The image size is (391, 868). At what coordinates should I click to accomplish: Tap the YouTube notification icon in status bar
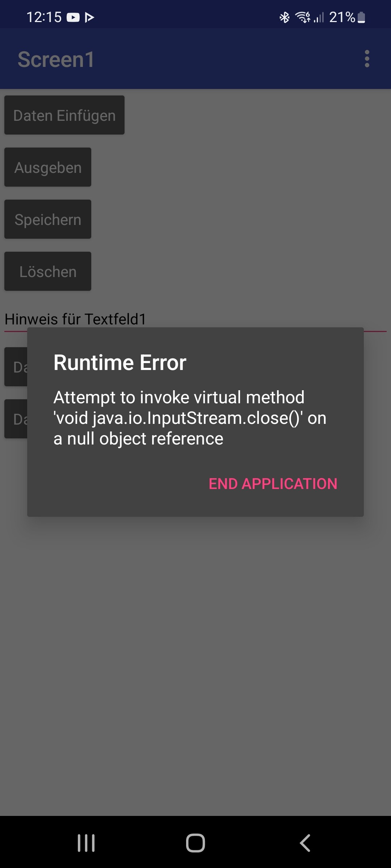(73, 17)
